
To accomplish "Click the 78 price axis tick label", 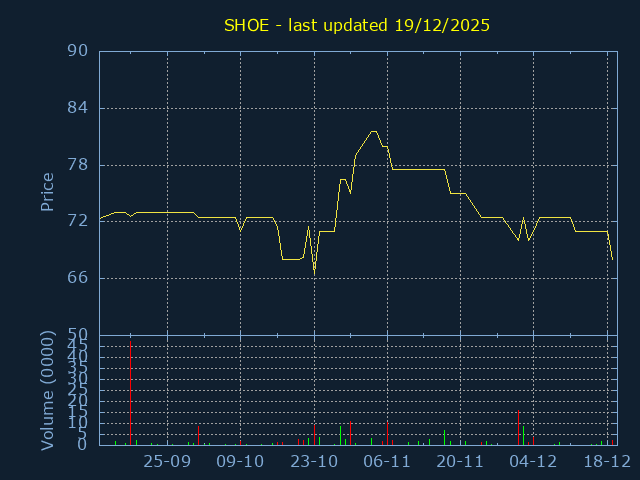I will coord(78,165).
